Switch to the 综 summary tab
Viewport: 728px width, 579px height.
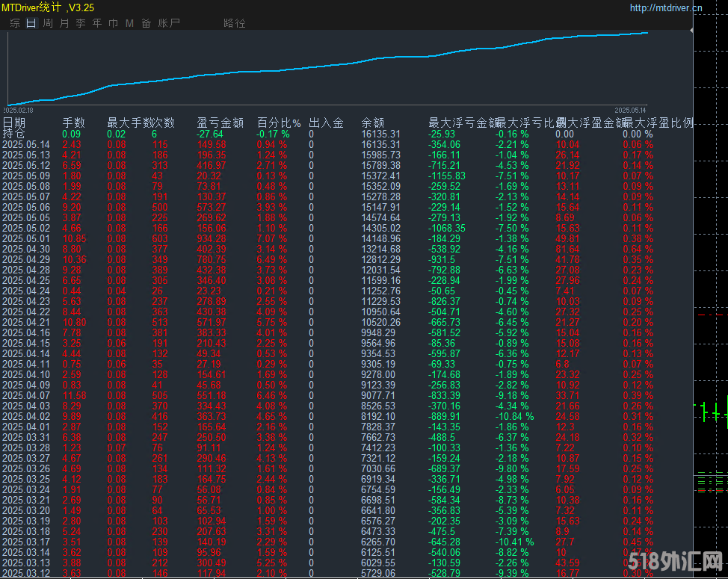15,23
